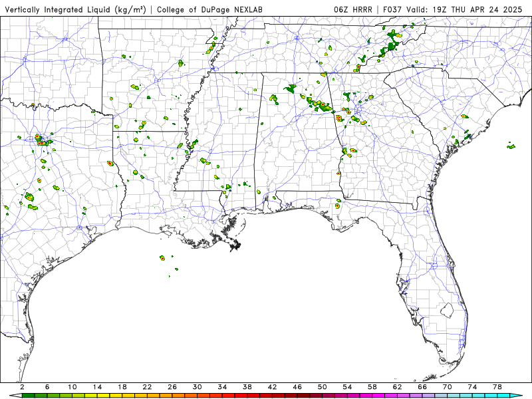Viewport: 532px width, 399px height.
Task: Click the lavender color bar swatch below label 66
Action: coord(428,396)
